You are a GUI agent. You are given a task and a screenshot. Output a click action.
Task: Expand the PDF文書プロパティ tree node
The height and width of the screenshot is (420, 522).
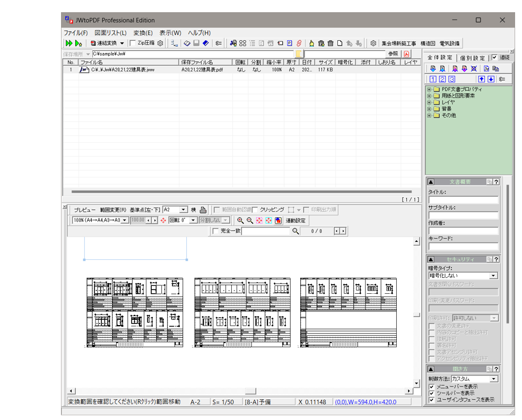[429, 90]
